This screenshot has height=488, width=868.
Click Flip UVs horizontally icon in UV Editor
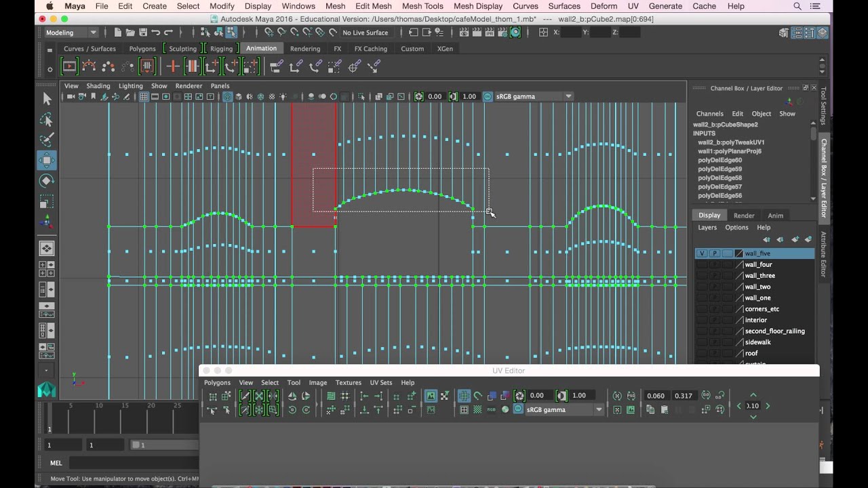click(x=292, y=396)
